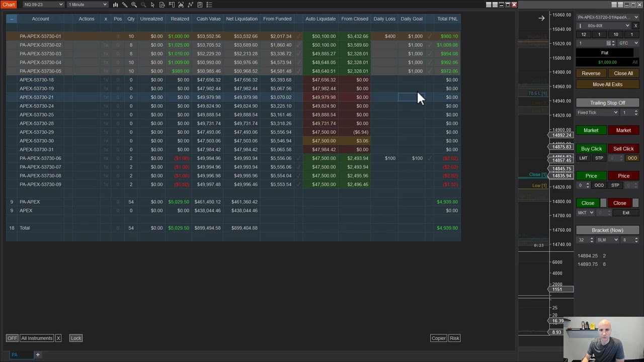Click the right arrow icon above chart
The height and width of the screenshot is (362, 644).
pyautogui.click(x=541, y=18)
